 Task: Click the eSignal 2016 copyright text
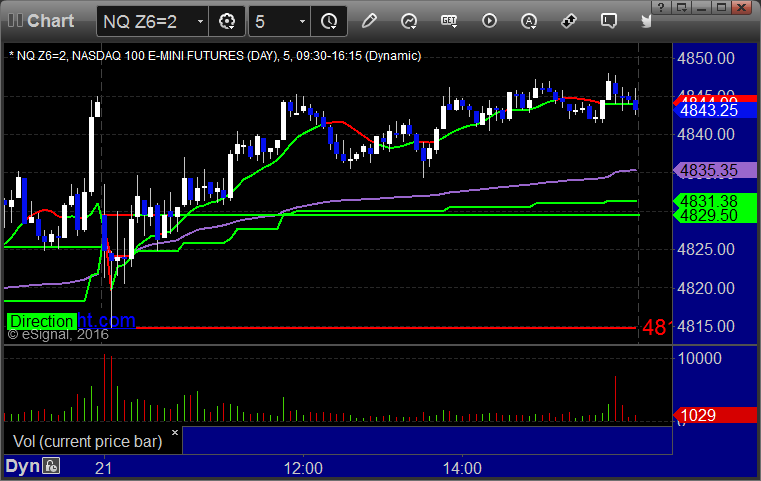58,334
